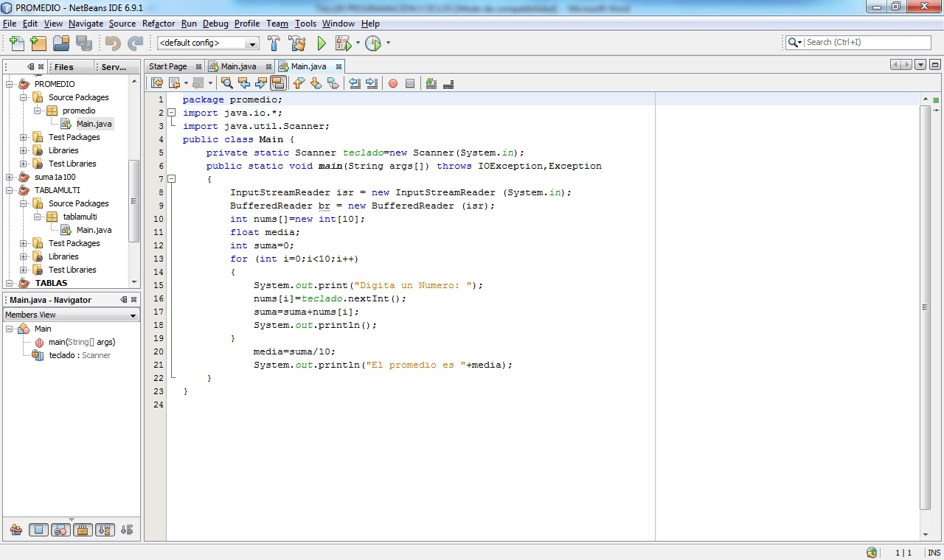The width and height of the screenshot is (944, 560).
Task: Collapse the code fold at line 7
Action: tap(171, 178)
